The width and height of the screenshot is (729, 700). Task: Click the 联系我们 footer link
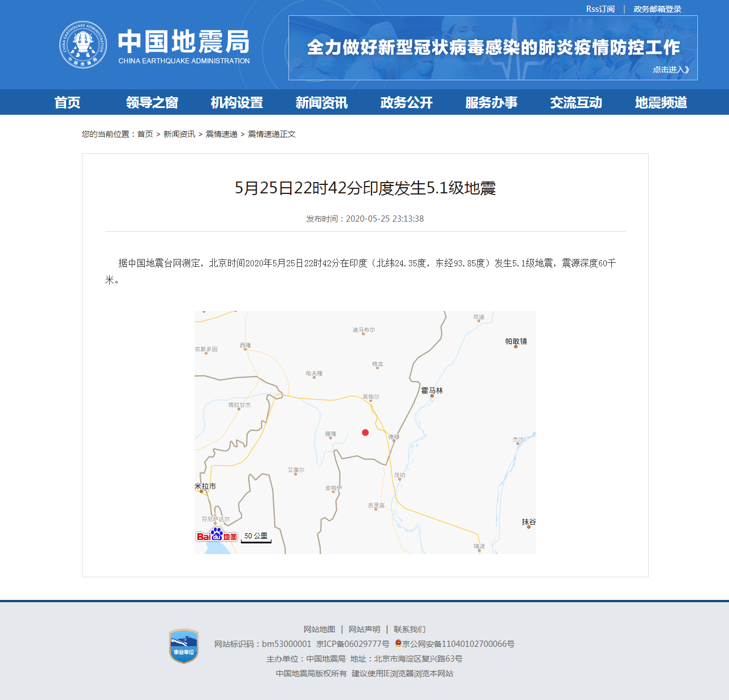click(x=410, y=629)
